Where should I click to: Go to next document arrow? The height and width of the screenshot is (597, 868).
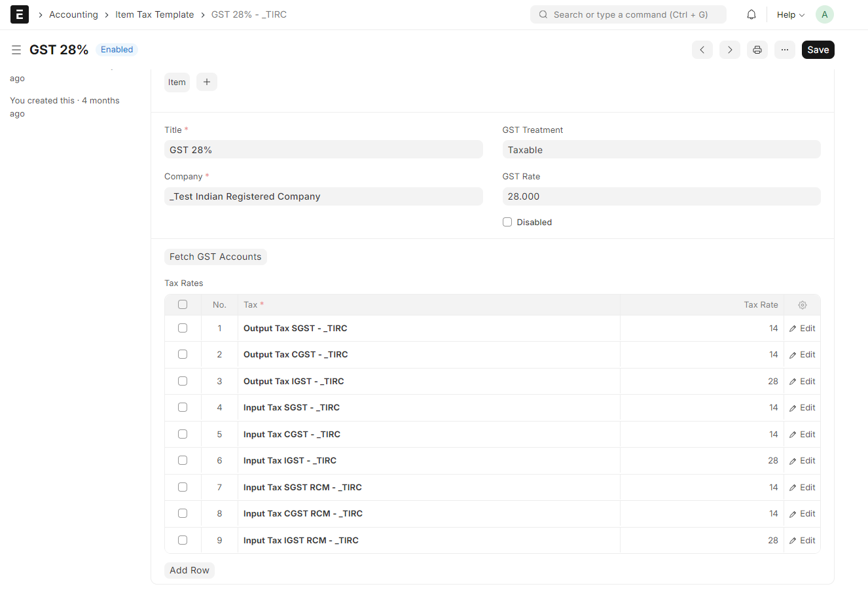(x=730, y=50)
